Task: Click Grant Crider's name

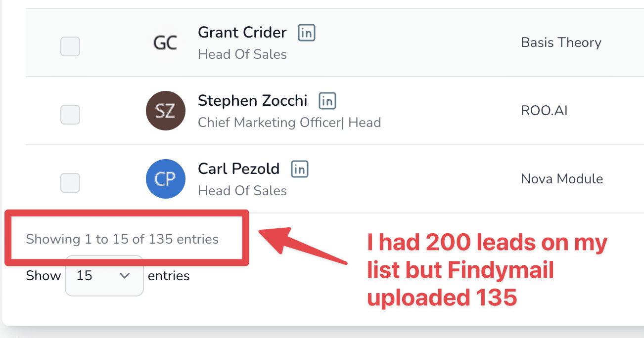Action: pos(242,32)
